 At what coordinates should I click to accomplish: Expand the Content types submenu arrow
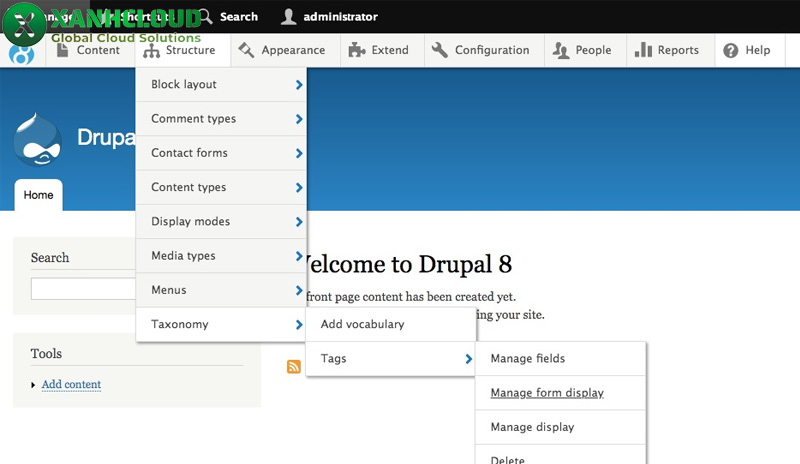[299, 187]
